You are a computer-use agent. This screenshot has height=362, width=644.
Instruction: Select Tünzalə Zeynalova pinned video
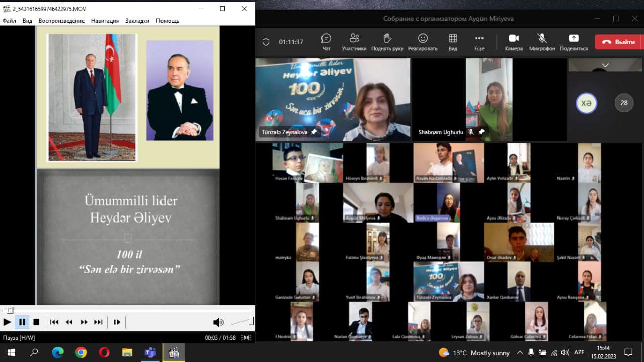point(333,100)
